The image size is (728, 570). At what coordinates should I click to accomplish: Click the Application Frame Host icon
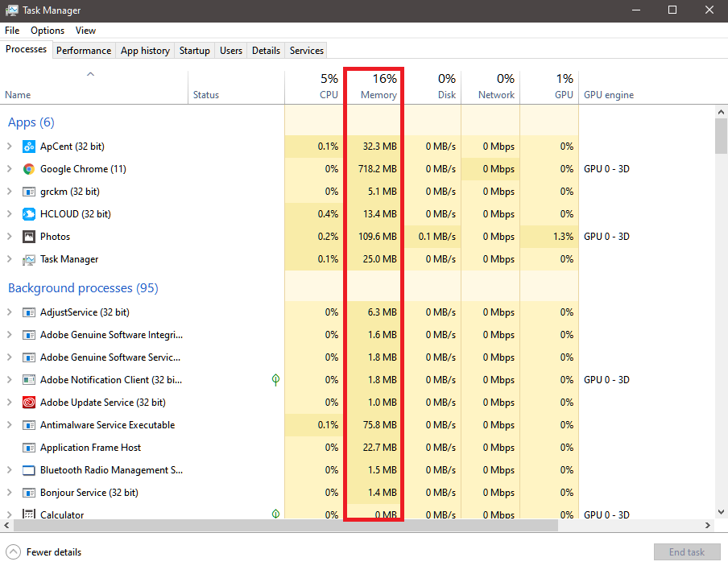coord(29,448)
